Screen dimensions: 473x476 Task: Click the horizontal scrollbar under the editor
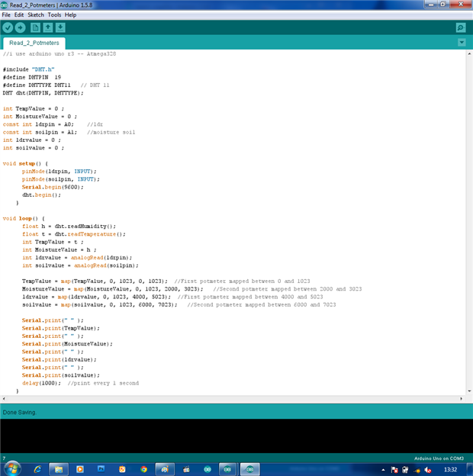pyautogui.click(x=229, y=399)
